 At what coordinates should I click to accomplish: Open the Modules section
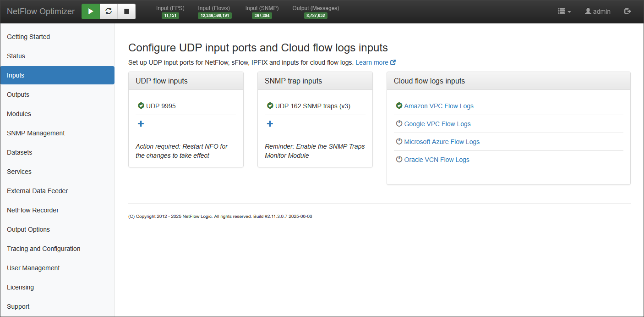pyautogui.click(x=57, y=114)
